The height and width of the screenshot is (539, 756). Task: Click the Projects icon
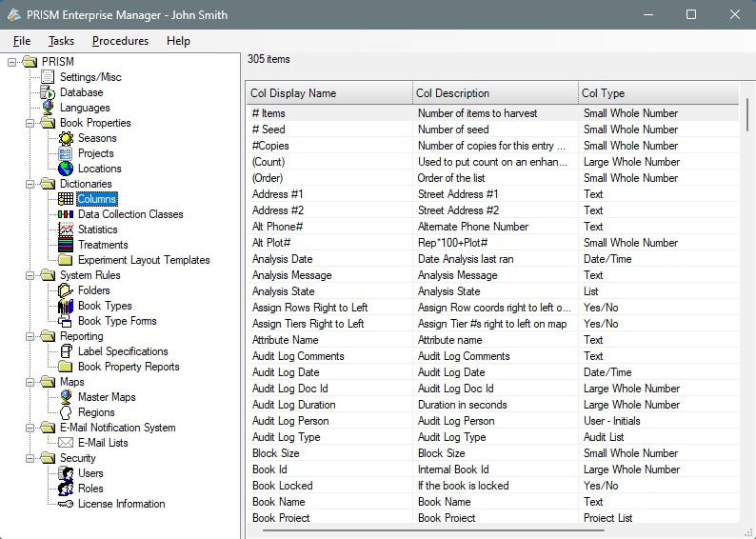[x=65, y=153]
